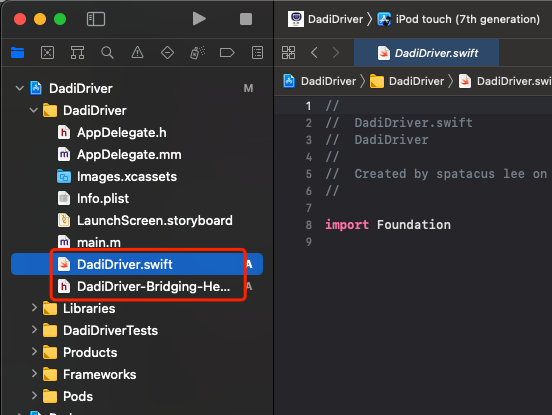Toggle the navigator sidebar visibility
Viewport: 552px width, 415px height.
tap(96, 19)
